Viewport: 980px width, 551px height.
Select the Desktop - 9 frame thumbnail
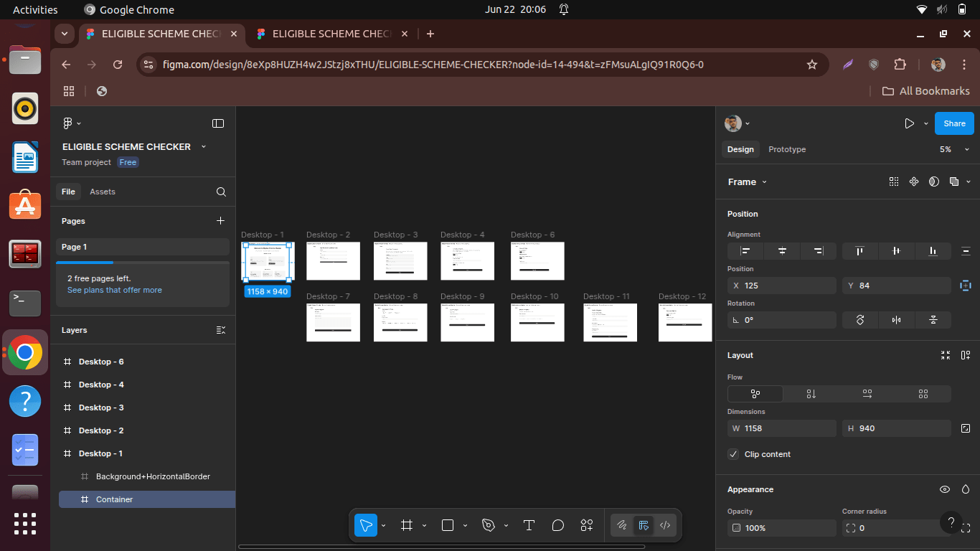467,322
